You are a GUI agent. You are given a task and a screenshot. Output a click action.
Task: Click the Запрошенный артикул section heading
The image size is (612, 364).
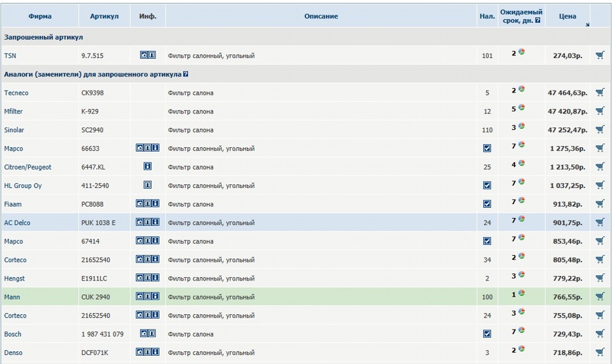[x=43, y=38]
